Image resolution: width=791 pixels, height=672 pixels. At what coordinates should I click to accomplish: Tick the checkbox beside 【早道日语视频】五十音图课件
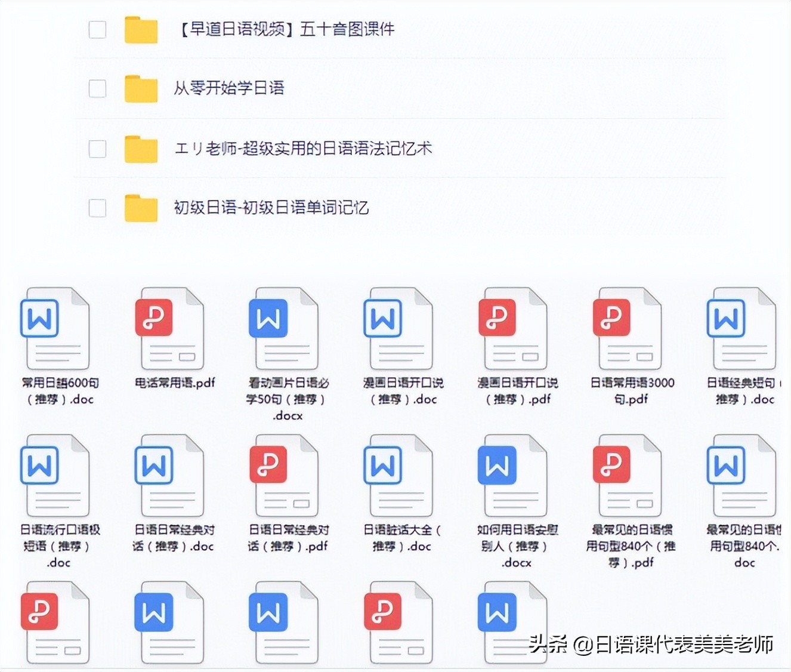(97, 29)
